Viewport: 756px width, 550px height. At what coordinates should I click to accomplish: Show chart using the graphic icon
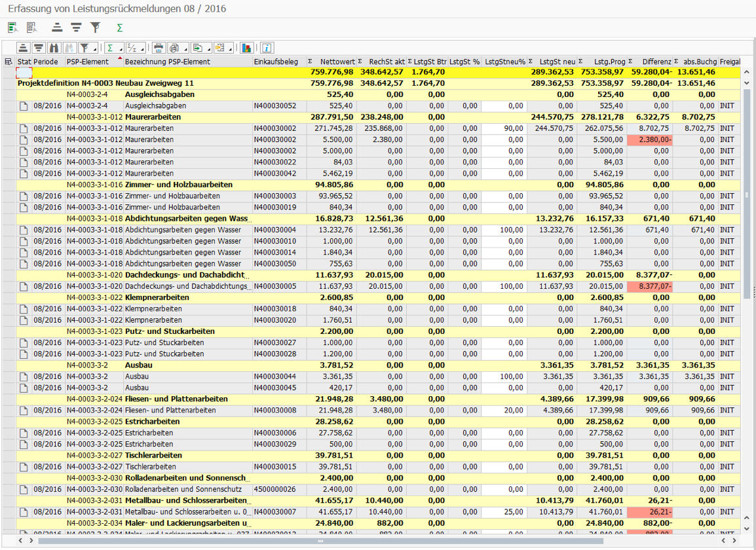click(246, 48)
